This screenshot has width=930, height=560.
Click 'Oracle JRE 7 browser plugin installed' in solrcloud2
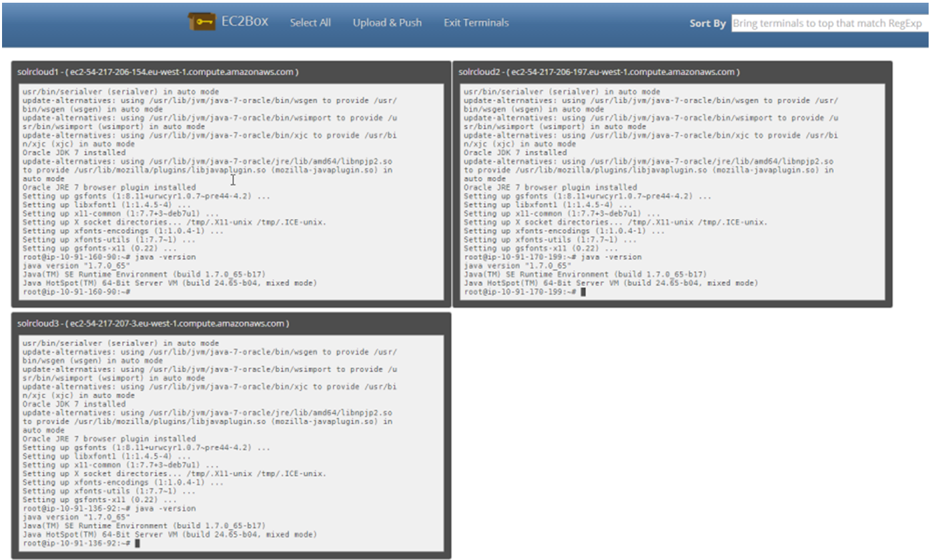[x=550, y=188]
